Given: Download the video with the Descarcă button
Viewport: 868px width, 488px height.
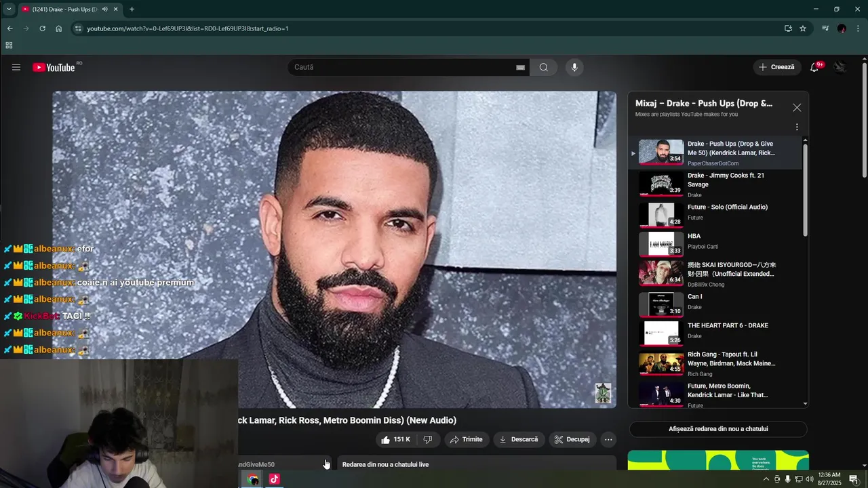Looking at the screenshot, I should pos(518,439).
